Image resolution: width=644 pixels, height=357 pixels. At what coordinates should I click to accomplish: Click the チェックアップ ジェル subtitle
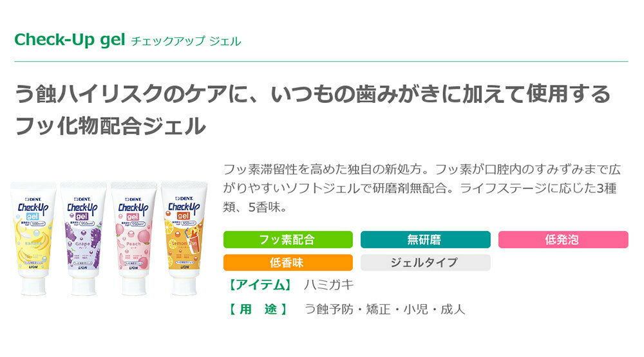[x=185, y=41]
